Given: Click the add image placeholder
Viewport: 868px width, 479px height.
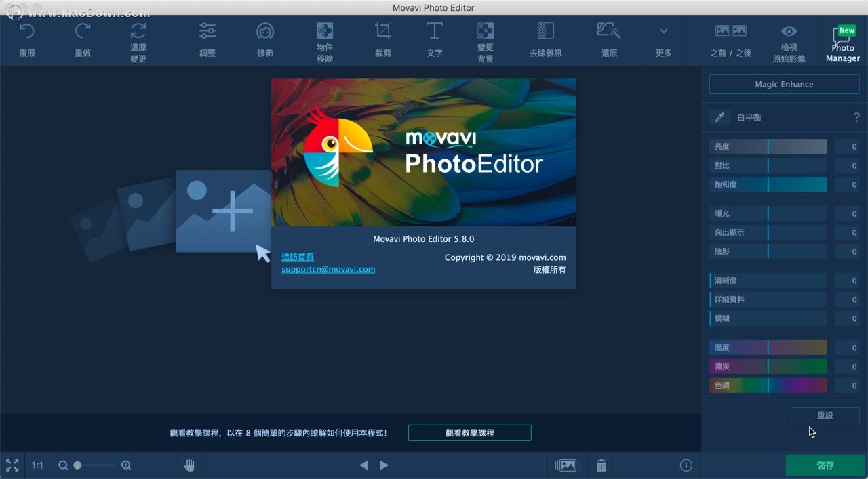Looking at the screenshot, I should click(x=223, y=211).
